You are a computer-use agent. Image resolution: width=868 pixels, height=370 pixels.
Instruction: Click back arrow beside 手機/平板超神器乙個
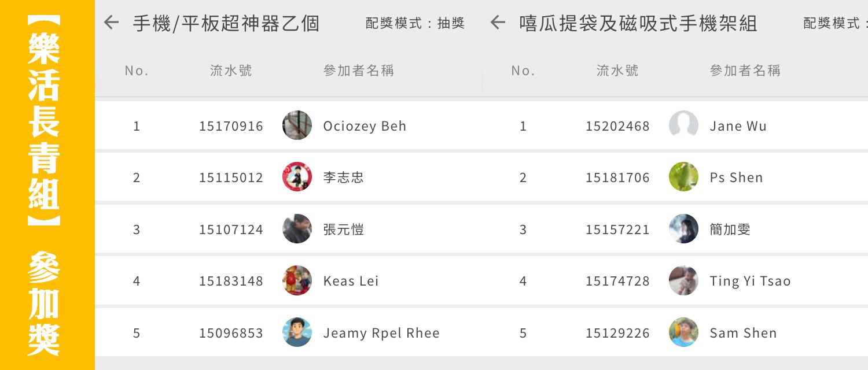click(111, 23)
